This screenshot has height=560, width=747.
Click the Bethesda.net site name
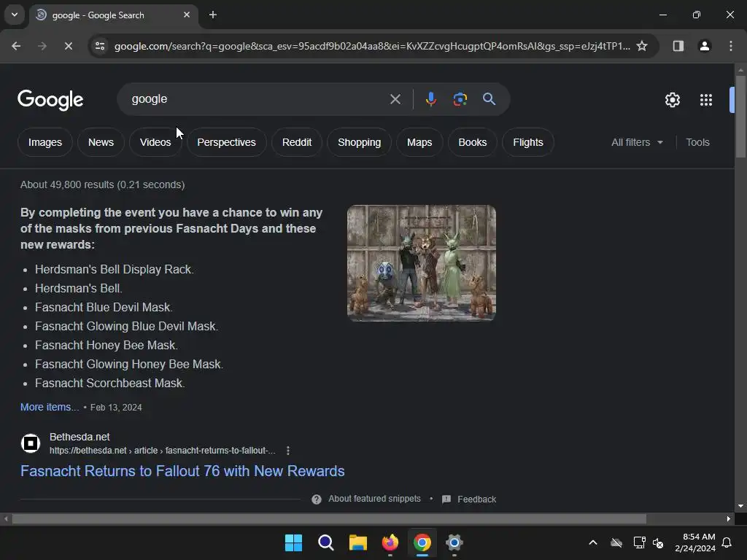click(x=80, y=437)
